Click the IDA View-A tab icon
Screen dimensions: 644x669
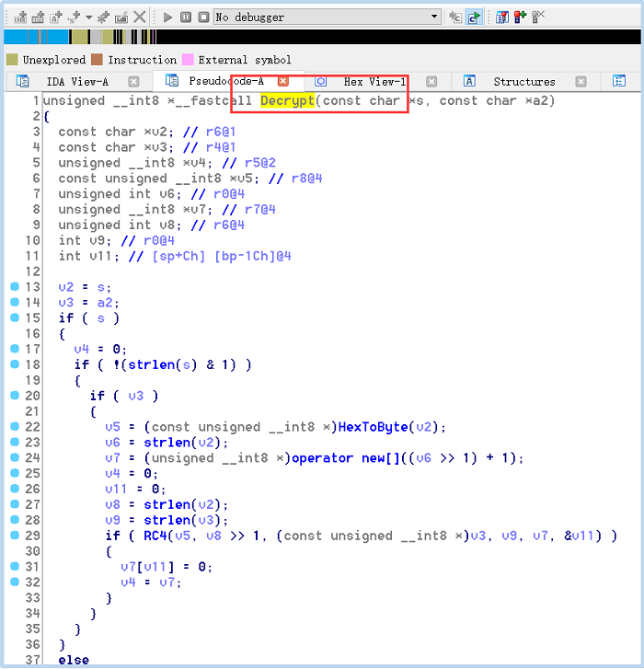click(x=22, y=81)
